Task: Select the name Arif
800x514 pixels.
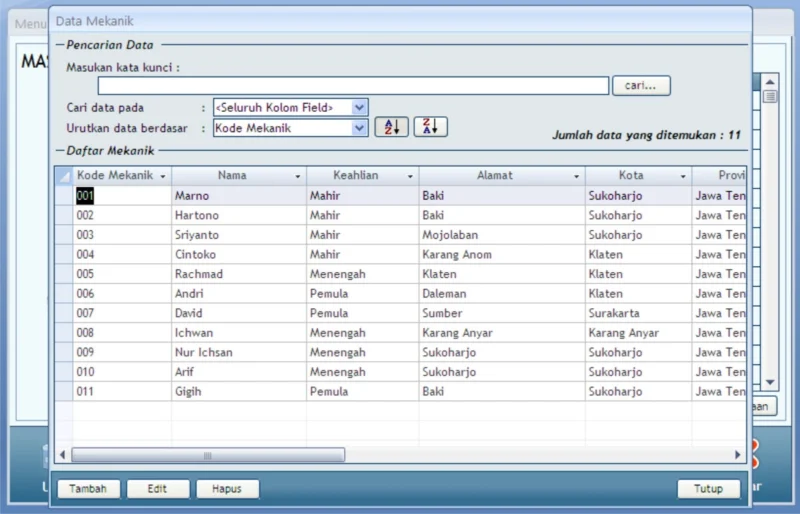Action: coord(184,372)
